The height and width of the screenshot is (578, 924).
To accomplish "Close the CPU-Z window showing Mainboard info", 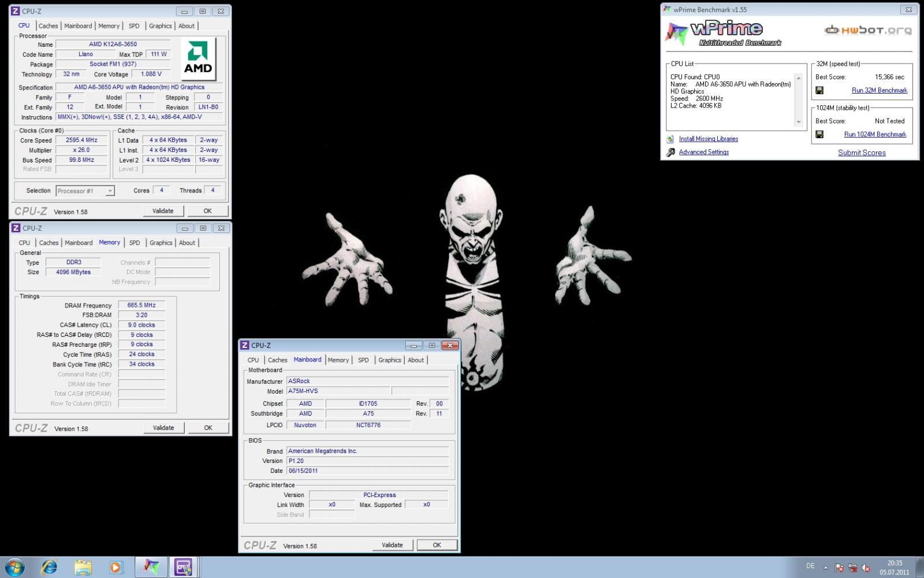I will pos(450,345).
